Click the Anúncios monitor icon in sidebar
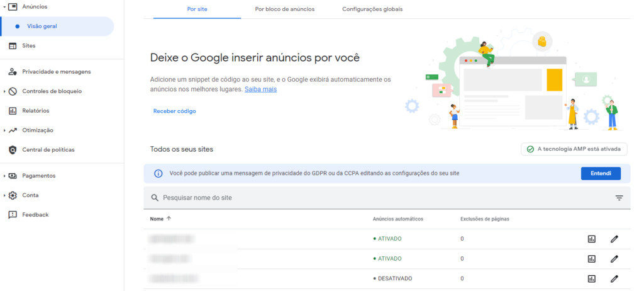This screenshot has width=644, height=291. (13, 6)
